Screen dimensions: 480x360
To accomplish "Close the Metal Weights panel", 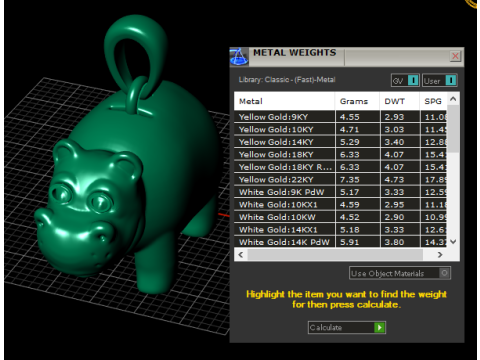I will [x=455, y=56].
